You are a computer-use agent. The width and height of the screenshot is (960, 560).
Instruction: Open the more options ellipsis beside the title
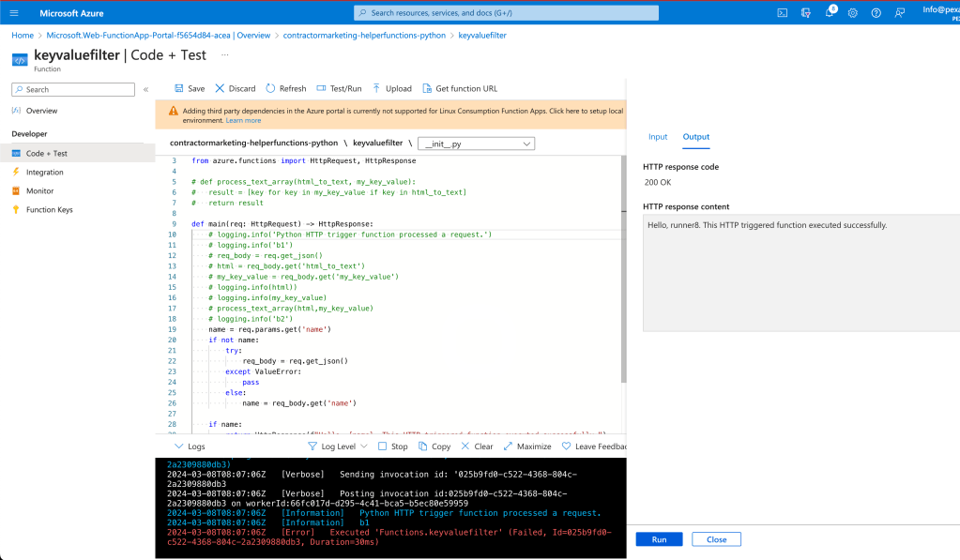coord(224,55)
